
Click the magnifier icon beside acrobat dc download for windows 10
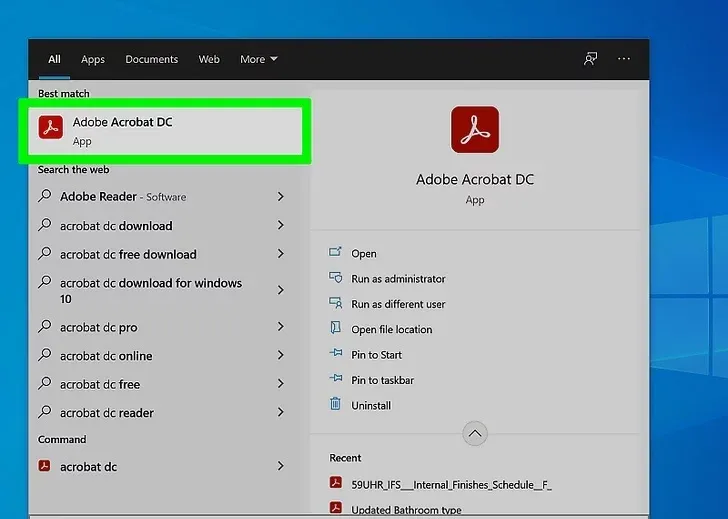[45, 282]
